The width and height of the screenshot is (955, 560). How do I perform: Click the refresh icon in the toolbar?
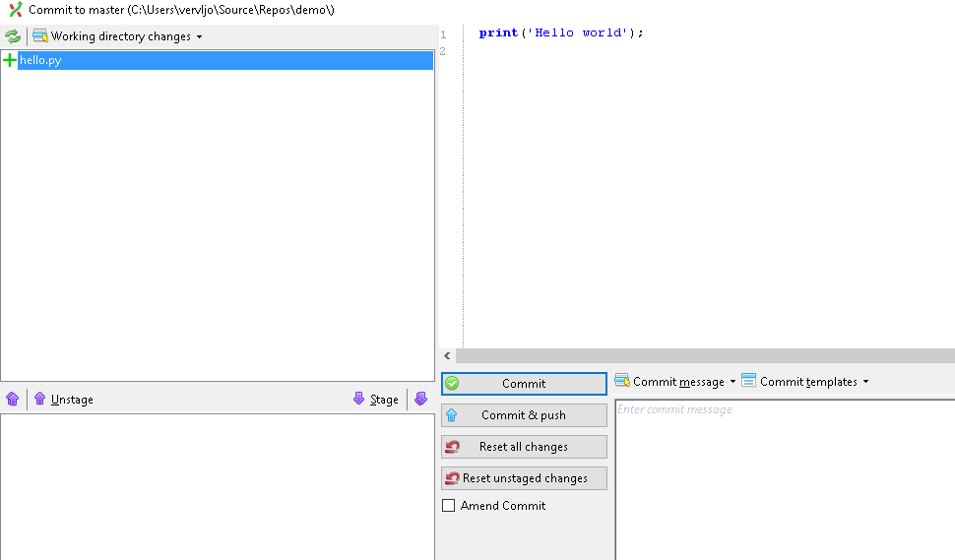(x=12, y=36)
